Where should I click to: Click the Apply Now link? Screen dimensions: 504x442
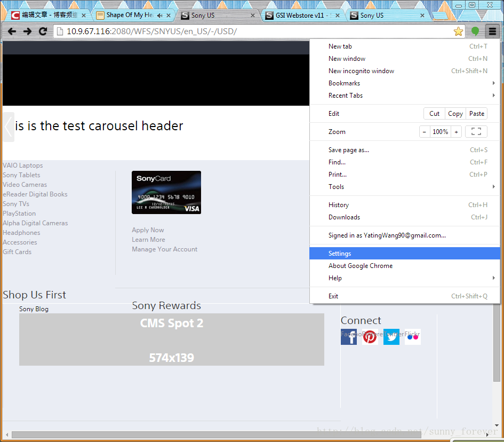[x=148, y=230]
